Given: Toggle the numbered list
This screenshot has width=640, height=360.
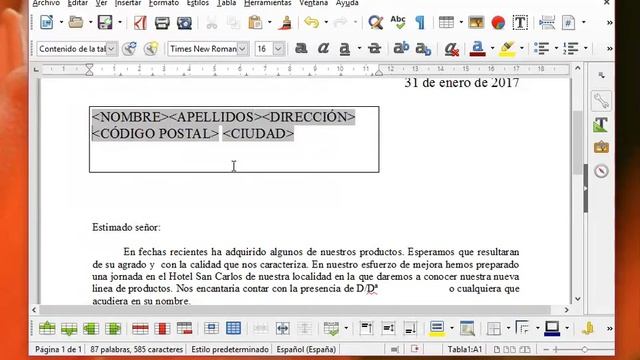Looking at the screenshot, I should click(x=571, y=49).
